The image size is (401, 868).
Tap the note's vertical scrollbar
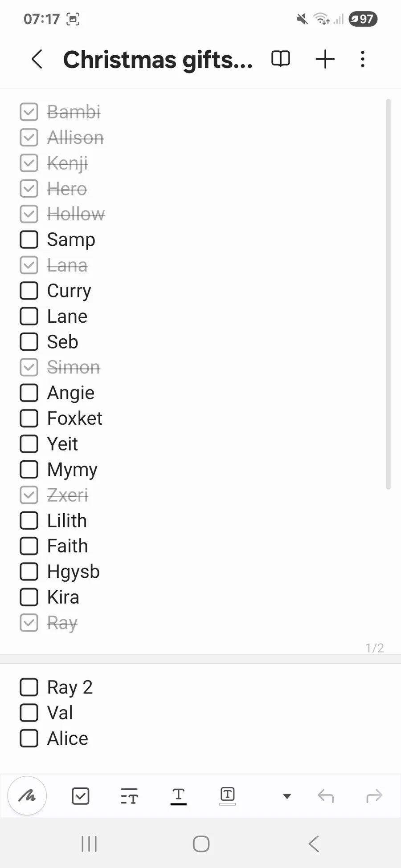(388, 294)
